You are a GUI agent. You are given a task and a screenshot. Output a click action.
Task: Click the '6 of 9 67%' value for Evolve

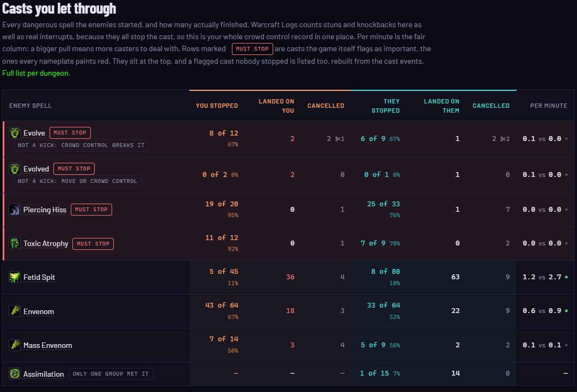point(380,139)
